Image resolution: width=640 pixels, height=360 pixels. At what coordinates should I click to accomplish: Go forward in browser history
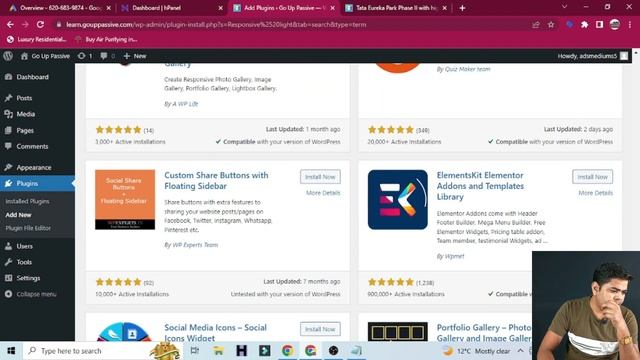[25, 24]
